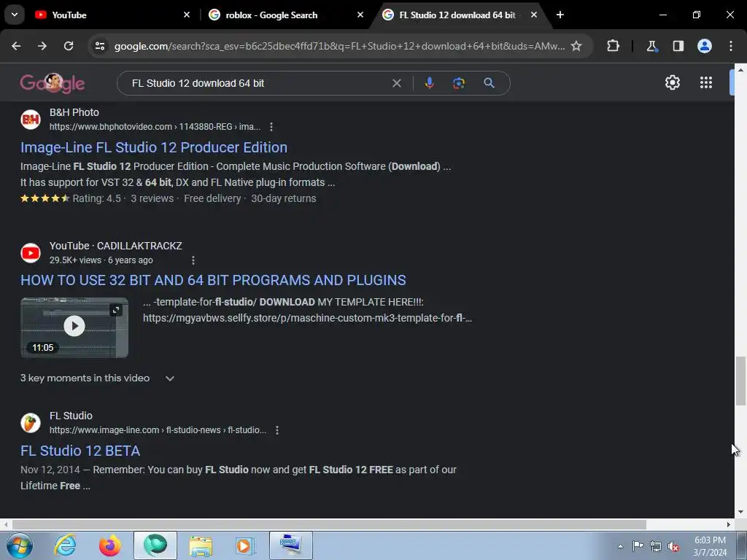Open Google quick settings gear
The height and width of the screenshot is (560, 747).
click(672, 82)
